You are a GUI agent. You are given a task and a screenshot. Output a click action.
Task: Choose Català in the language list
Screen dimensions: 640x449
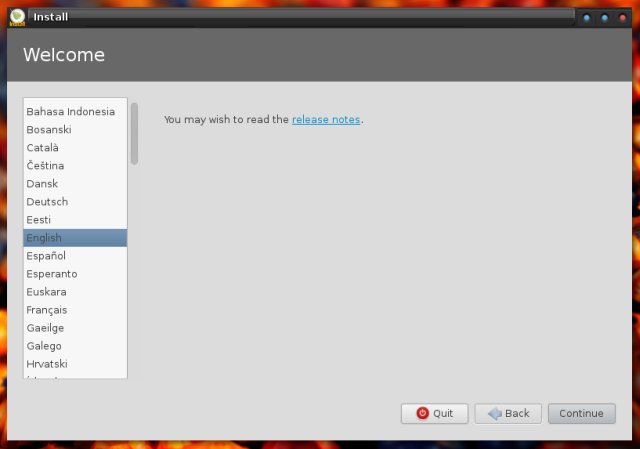(75, 148)
